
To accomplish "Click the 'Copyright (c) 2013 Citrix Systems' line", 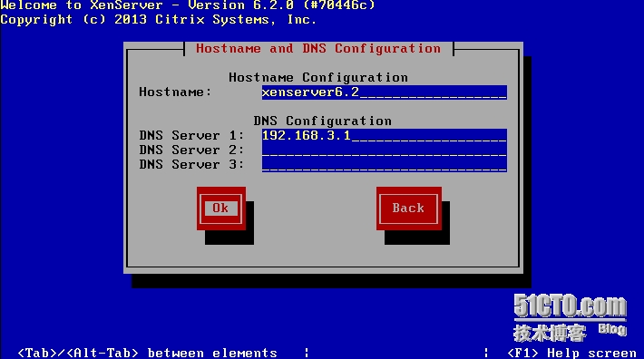I will point(159,20).
